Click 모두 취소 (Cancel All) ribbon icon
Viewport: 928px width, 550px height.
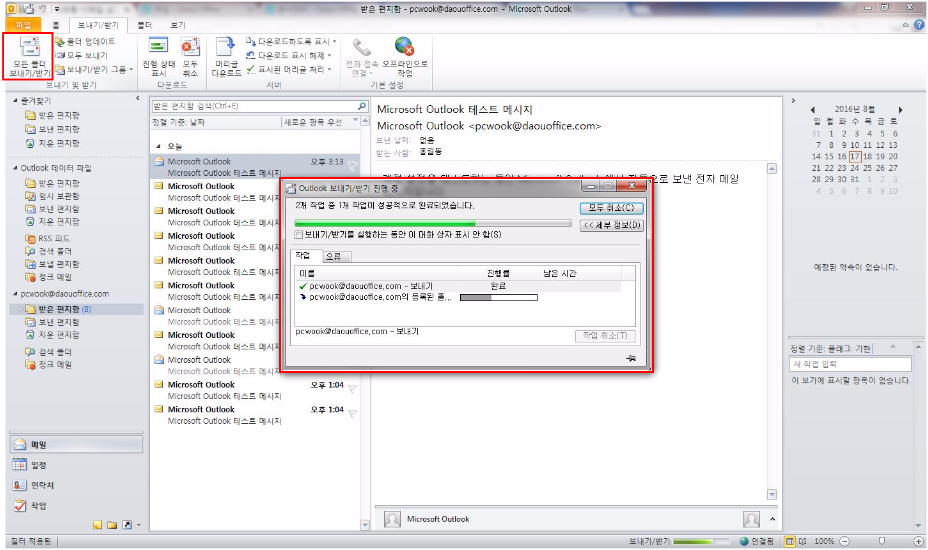(190, 57)
